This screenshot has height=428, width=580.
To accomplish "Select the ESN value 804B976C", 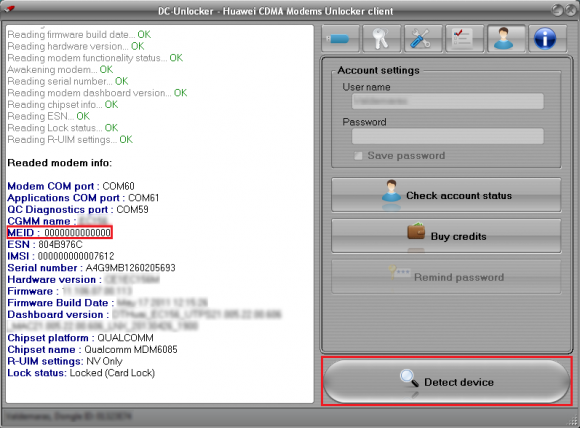I will [x=60, y=245].
